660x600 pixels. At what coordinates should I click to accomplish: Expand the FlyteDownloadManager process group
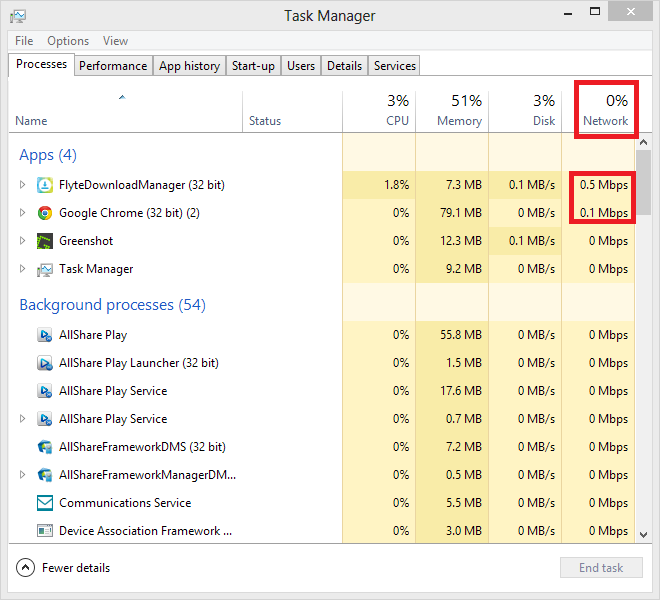23,185
